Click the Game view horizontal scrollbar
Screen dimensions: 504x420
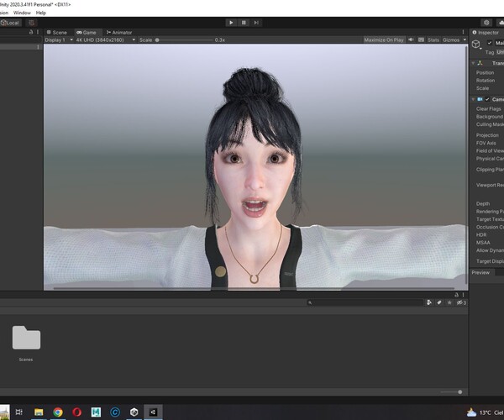coord(254,289)
